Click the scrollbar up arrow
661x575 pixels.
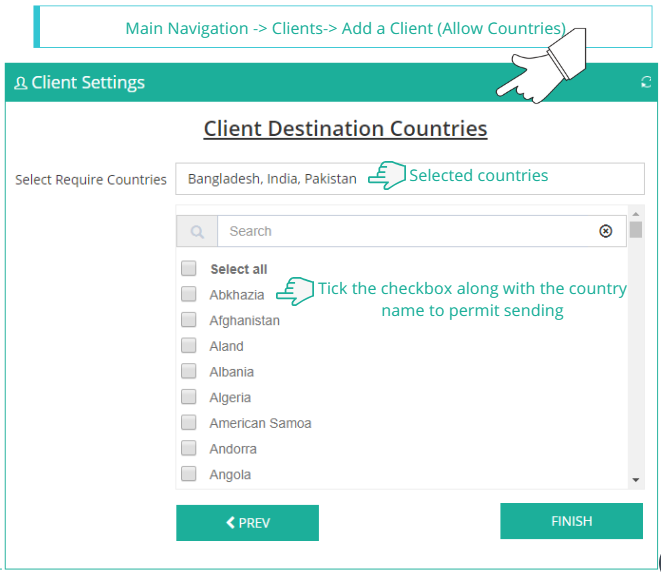636,213
